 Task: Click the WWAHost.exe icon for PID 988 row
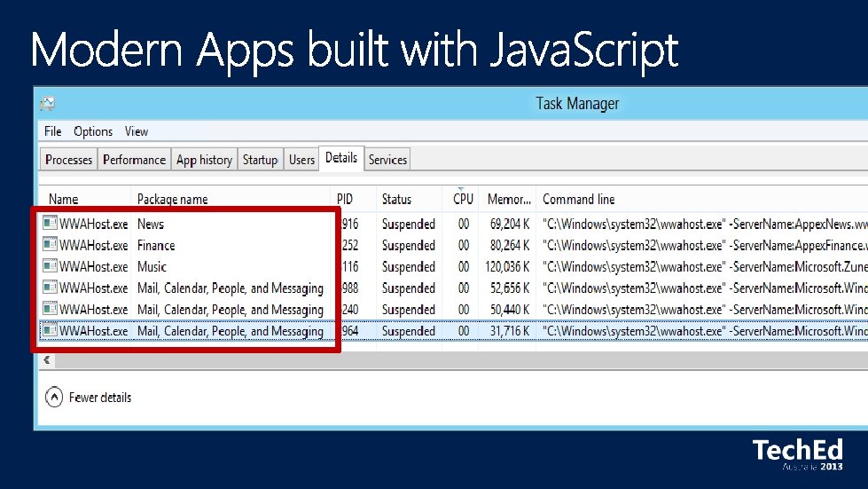[x=50, y=287]
